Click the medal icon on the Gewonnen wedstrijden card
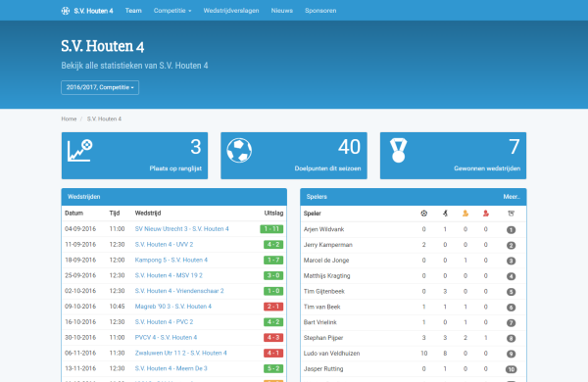Screen dimensions: 588x382 click(398, 150)
